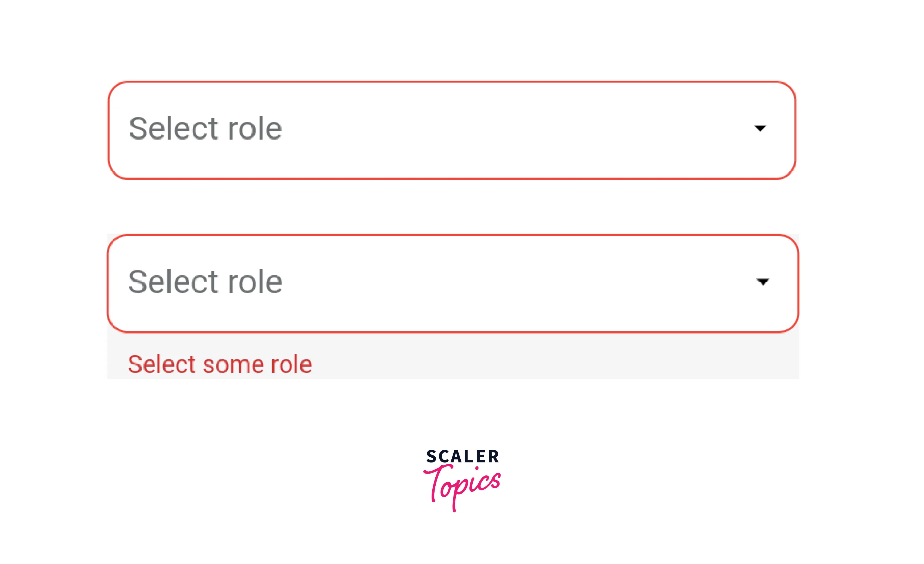Click 'Select role' placeholder in the bottom field
This screenshot has width=924, height=564.
pos(205,282)
